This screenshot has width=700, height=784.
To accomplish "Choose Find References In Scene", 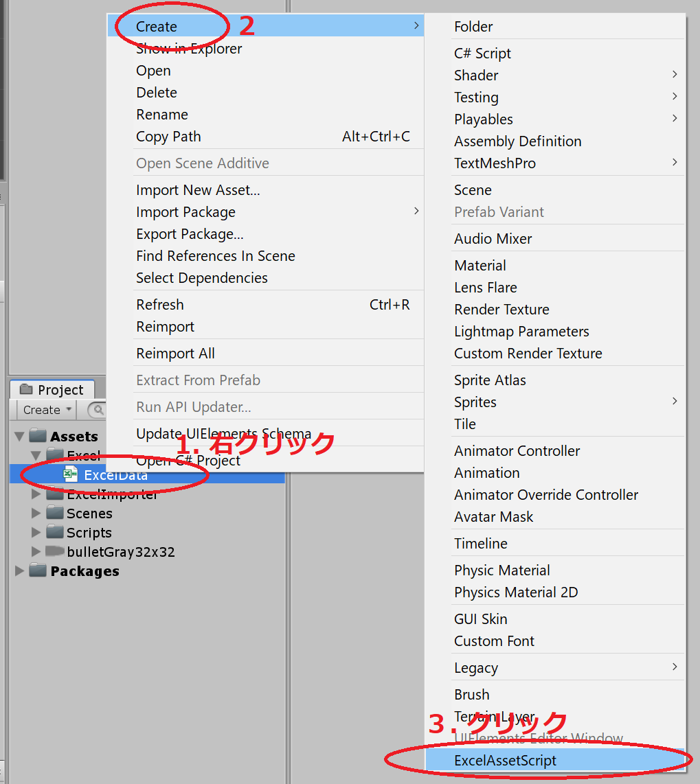I will (266, 256).
